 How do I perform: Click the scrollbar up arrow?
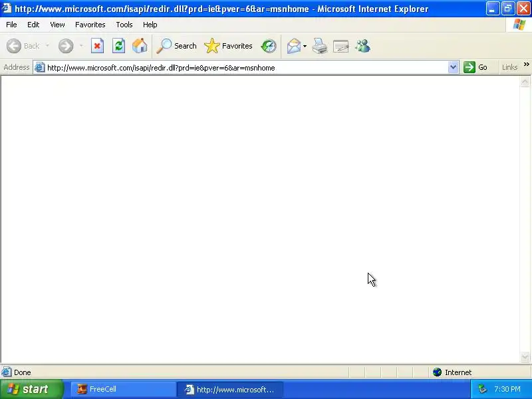[525, 82]
